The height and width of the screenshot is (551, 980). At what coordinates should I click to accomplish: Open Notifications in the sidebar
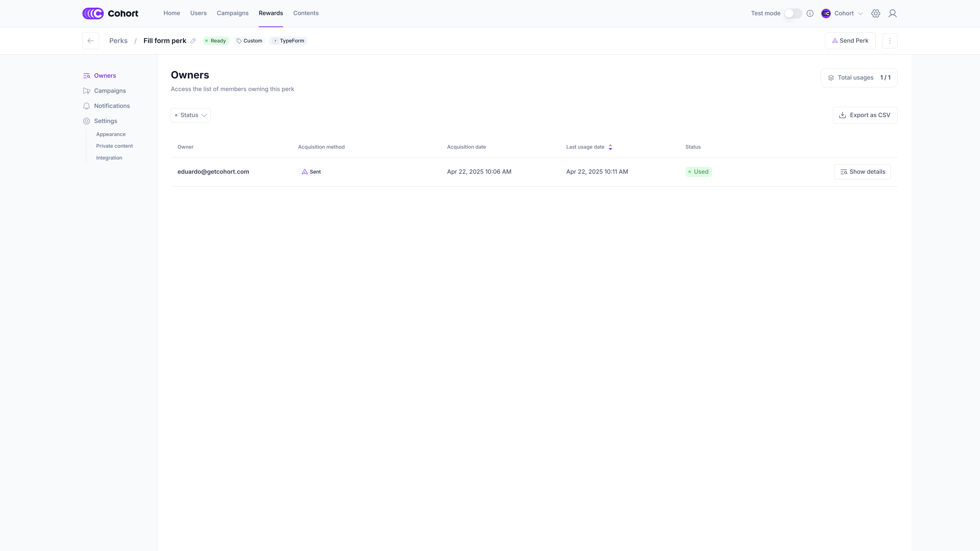pos(112,106)
